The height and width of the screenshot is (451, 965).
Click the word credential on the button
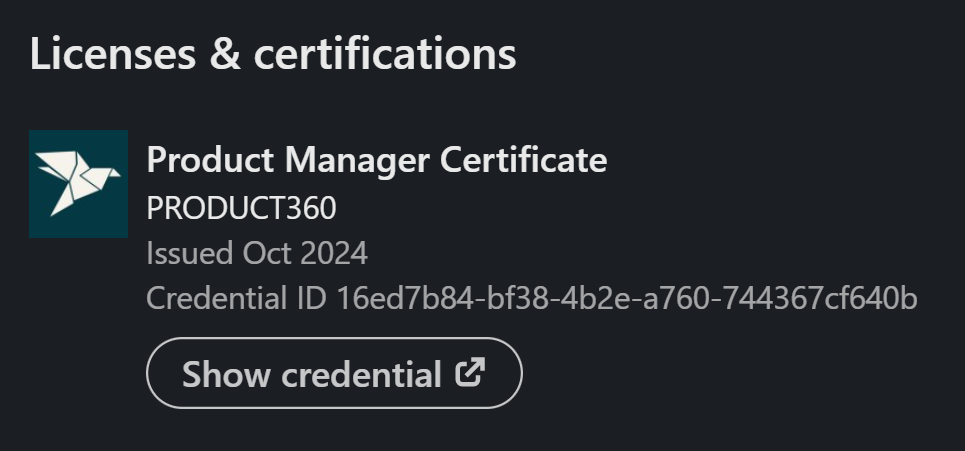point(361,374)
